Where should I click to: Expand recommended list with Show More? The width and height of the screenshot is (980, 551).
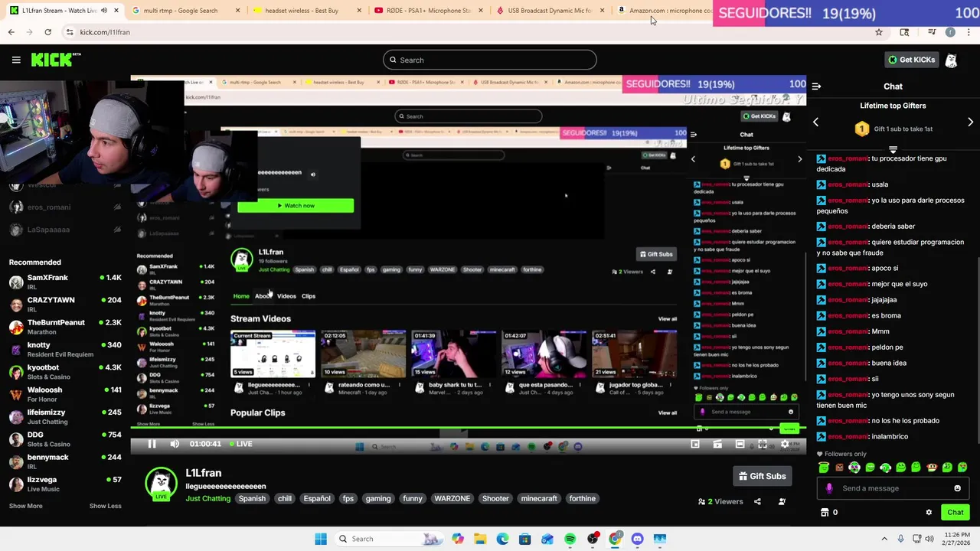(25, 506)
